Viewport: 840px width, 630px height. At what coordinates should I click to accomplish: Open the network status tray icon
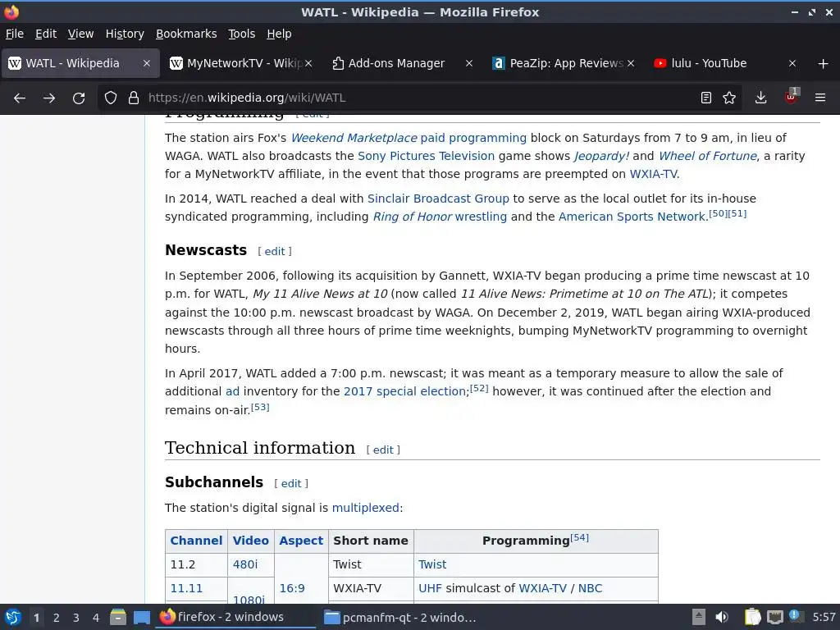pos(774,617)
